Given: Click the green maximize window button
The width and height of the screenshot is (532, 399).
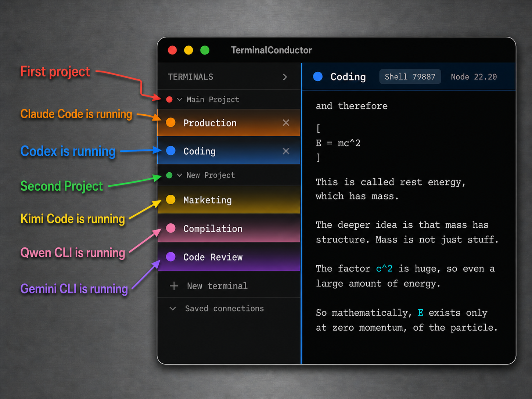Looking at the screenshot, I should click(205, 50).
